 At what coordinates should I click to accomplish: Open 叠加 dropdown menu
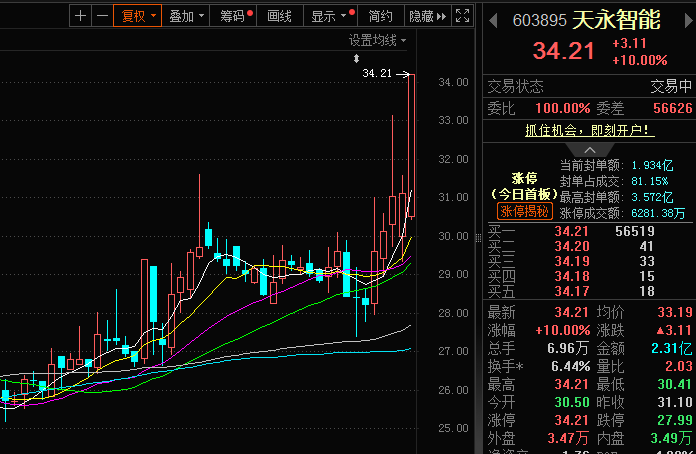(186, 16)
